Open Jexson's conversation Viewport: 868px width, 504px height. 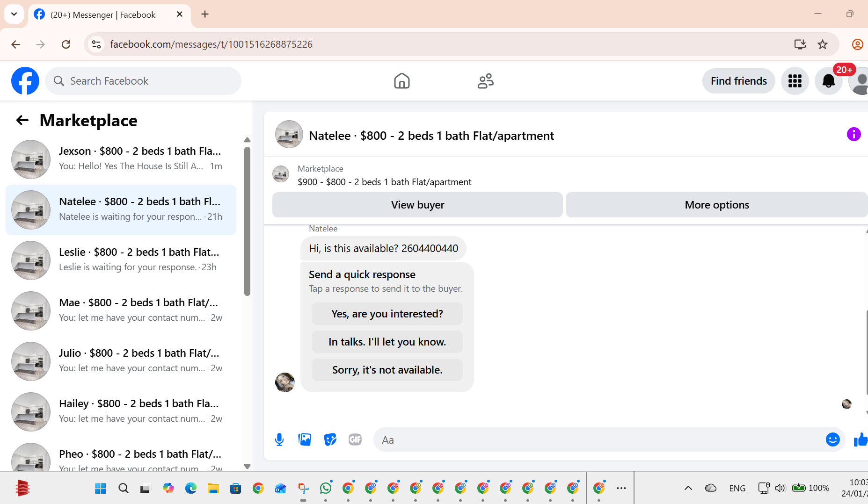point(121,159)
